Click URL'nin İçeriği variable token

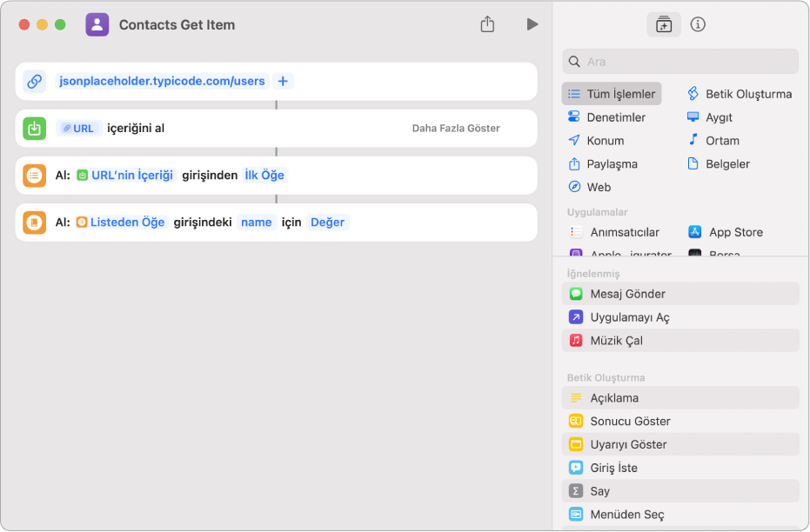[x=126, y=176]
